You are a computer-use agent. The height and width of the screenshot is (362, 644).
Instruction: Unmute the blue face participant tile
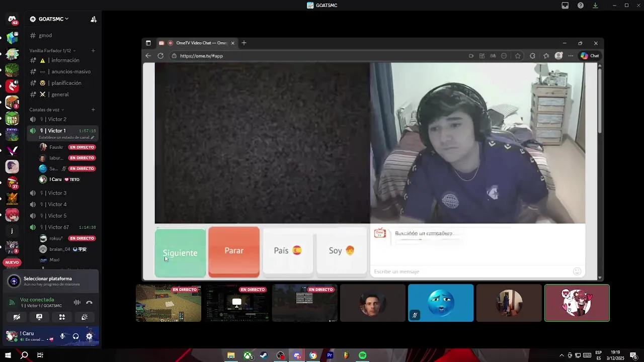pos(415,315)
